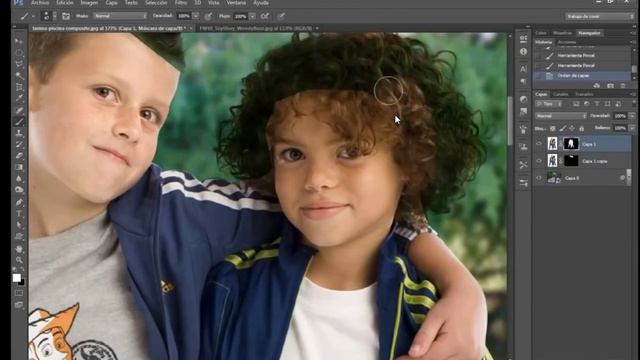Select the Elliptical Marquee tool
640x360 pixels.
[19, 53]
